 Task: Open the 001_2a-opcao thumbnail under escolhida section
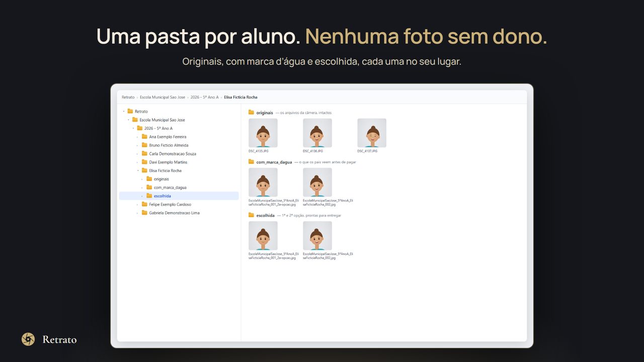[263, 236]
